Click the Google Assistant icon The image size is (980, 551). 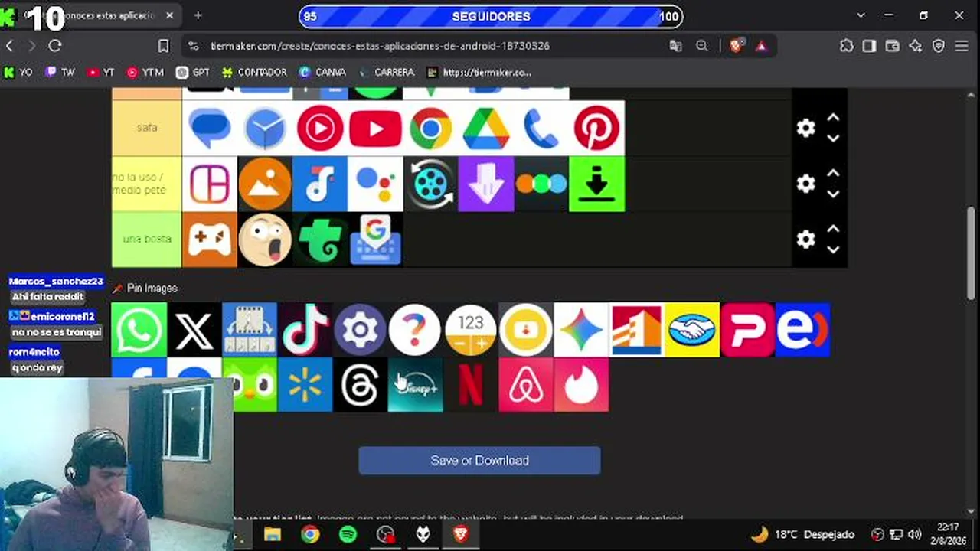pos(375,184)
